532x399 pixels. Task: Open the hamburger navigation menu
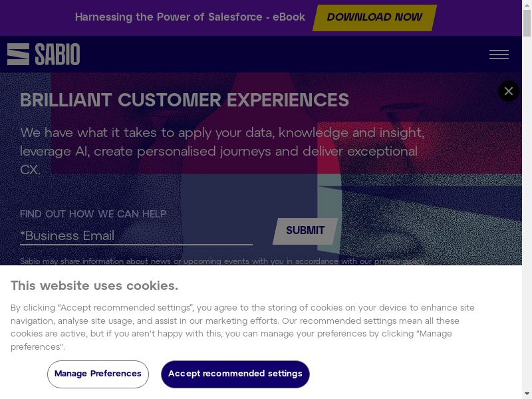pos(499,55)
